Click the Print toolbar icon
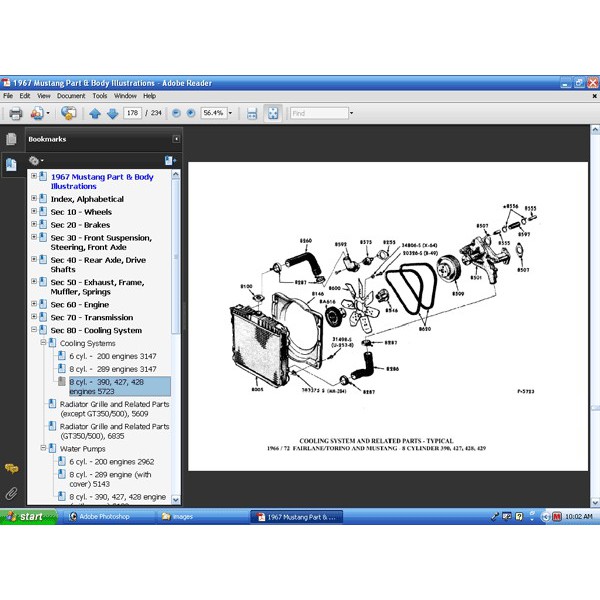 16,114
